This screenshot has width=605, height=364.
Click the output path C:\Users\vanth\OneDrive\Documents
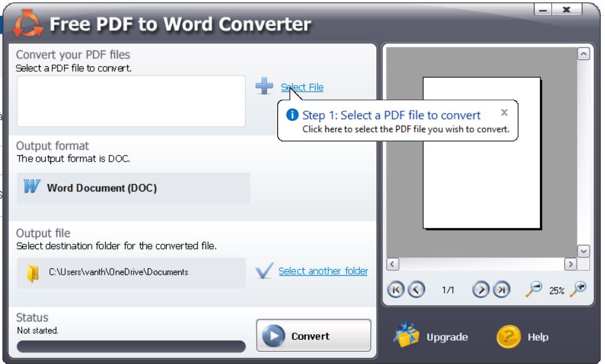(x=119, y=272)
